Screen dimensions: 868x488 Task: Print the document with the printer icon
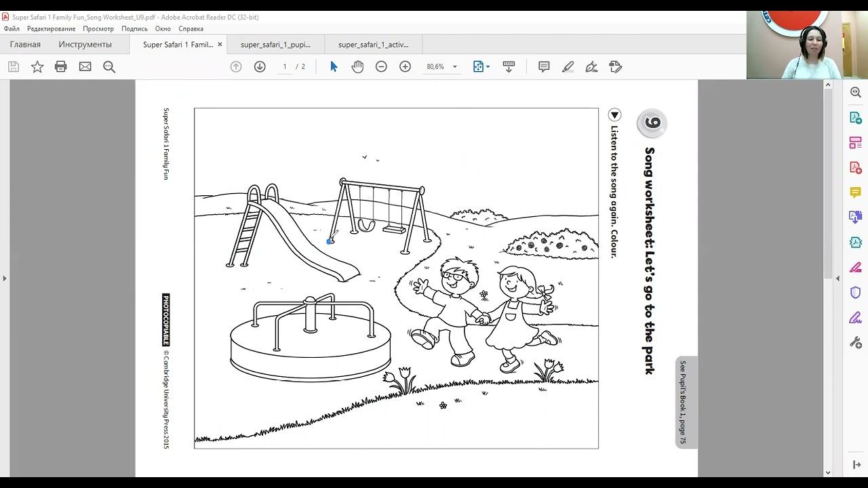61,66
